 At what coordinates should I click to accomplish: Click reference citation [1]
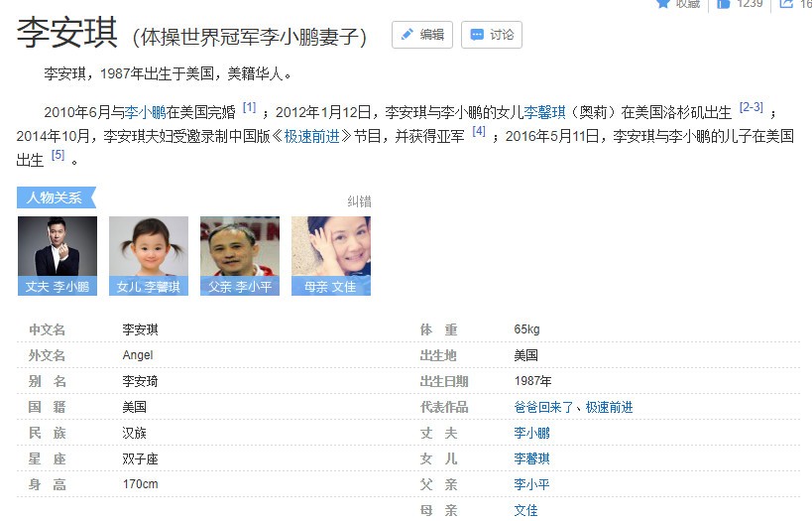(x=250, y=108)
